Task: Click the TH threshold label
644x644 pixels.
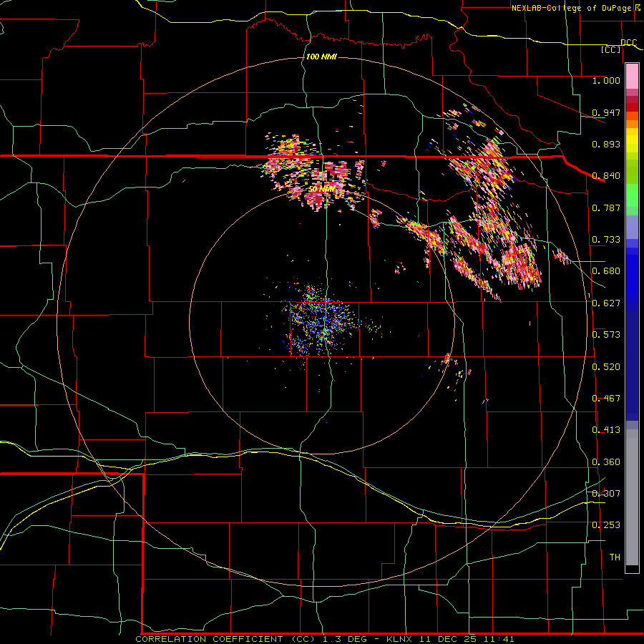Action: coord(615,557)
